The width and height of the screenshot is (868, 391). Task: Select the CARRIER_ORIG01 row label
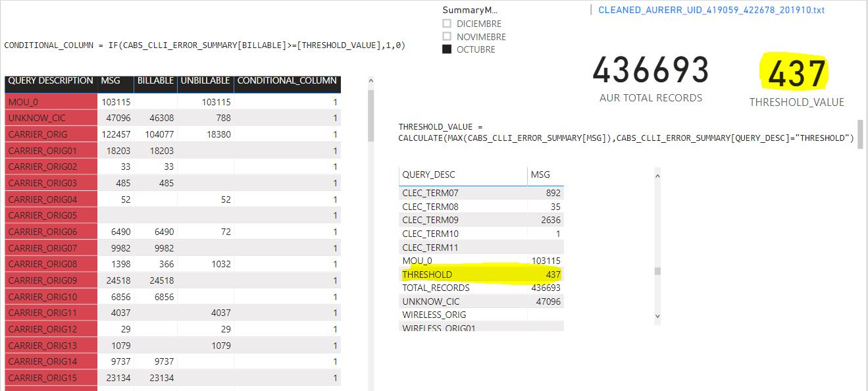click(x=43, y=150)
